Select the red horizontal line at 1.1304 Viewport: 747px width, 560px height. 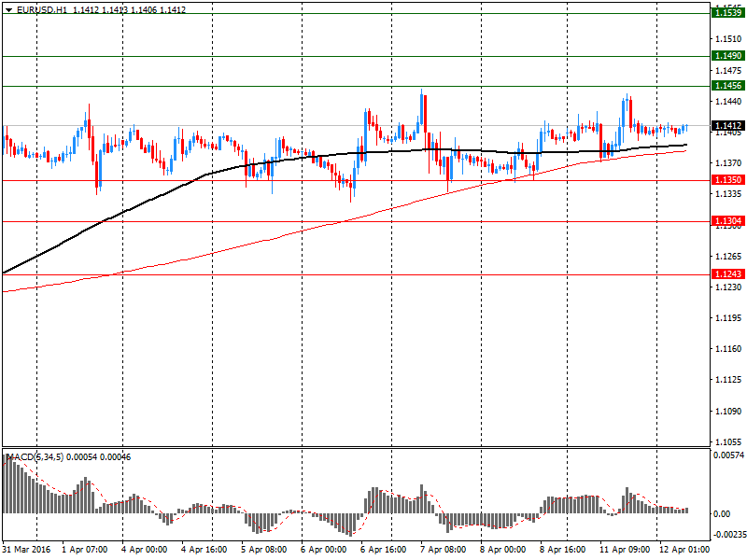pos(356,221)
